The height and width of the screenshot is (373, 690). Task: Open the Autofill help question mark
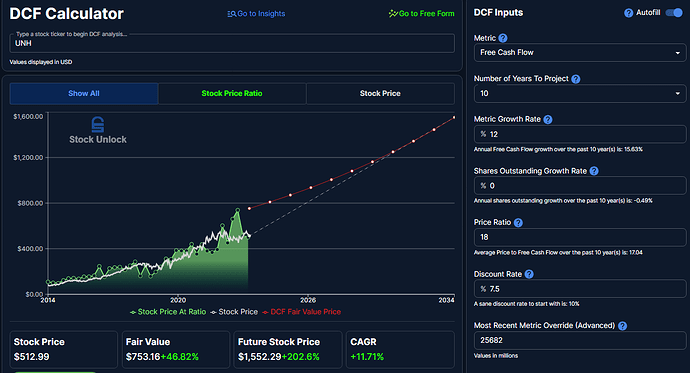point(628,13)
